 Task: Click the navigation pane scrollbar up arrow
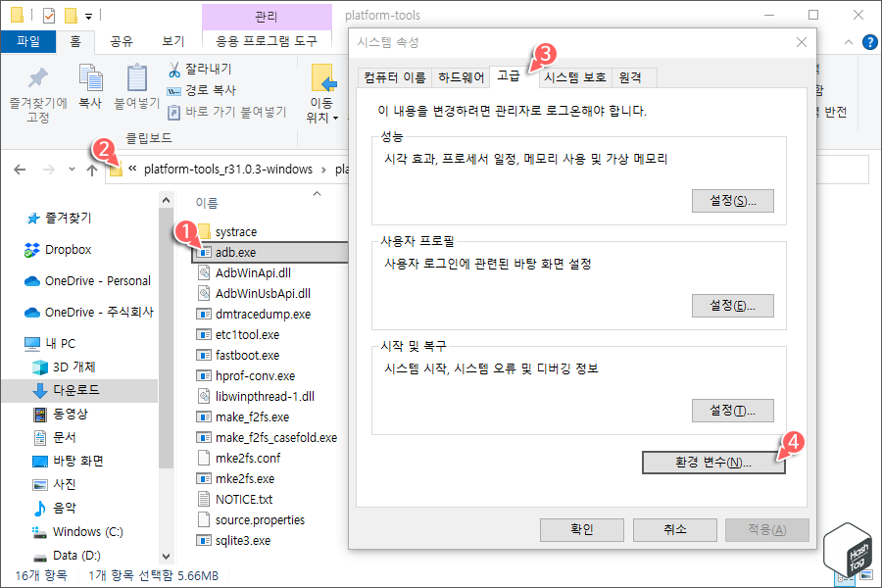coord(166,200)
